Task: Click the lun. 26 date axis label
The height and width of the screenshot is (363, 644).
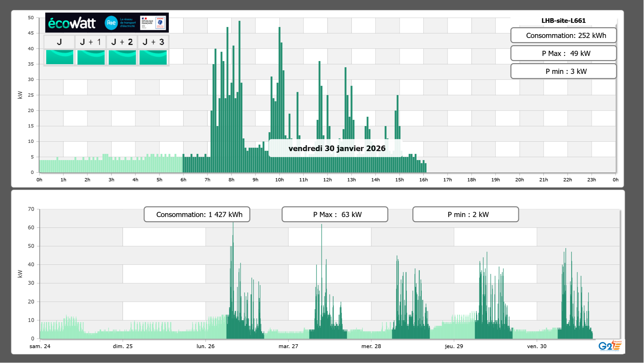Action: (205, 346)
